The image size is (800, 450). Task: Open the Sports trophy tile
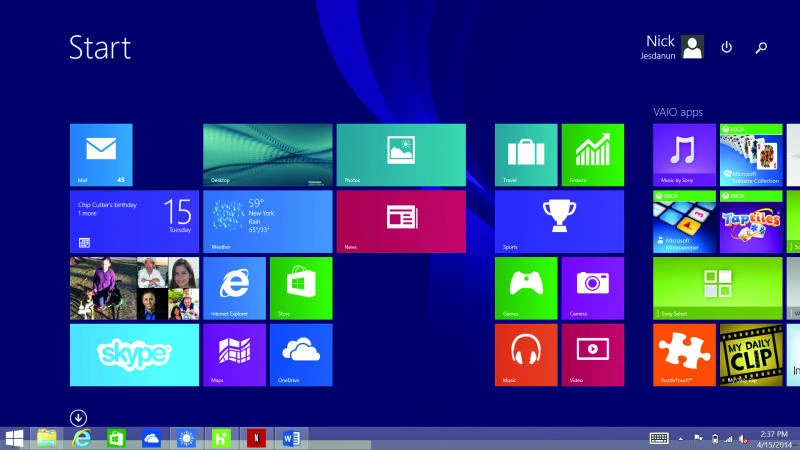tap(559, 221)
